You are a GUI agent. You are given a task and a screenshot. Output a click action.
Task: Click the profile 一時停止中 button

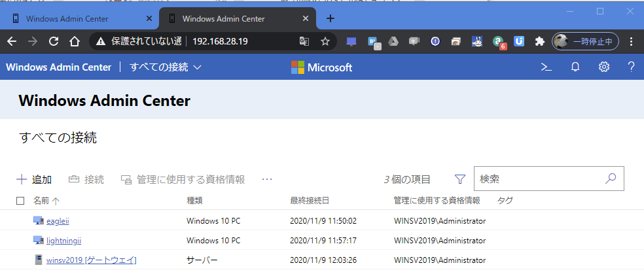tap(585, 41)
